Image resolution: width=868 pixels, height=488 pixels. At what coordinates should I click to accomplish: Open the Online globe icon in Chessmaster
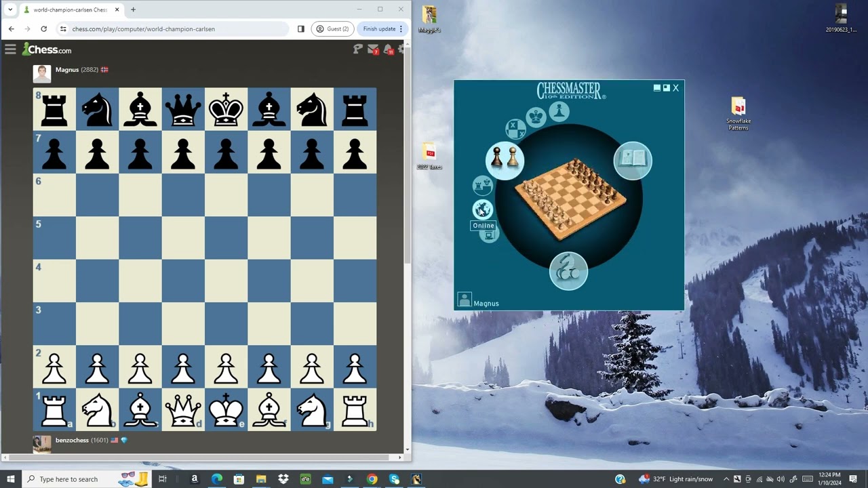tap(482, 209)
